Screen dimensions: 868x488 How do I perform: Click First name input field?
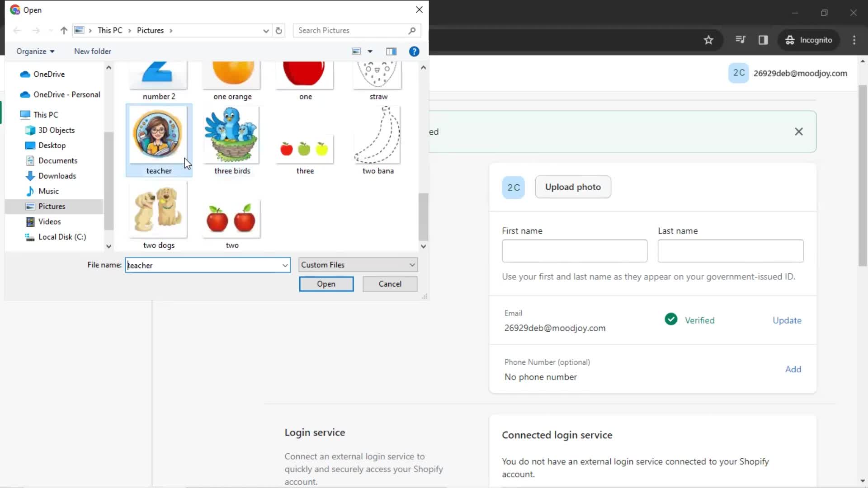pos(574,251)
